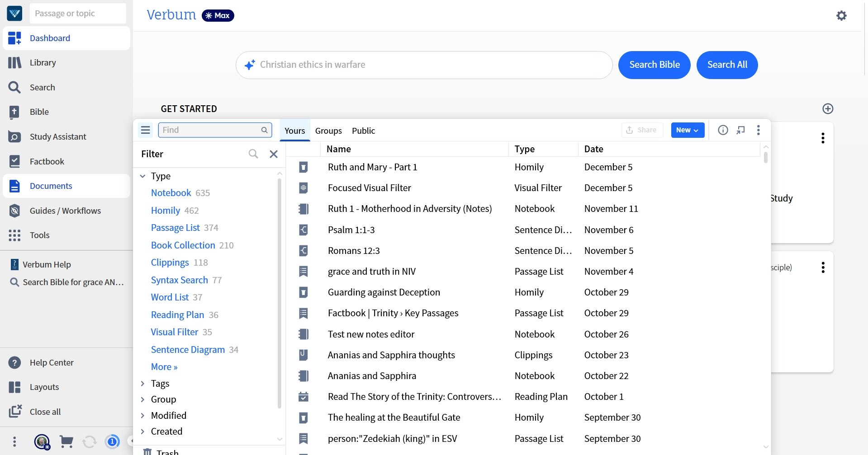The image size is (868, 455).
Task: Click the Filter panel vertical scrollbar
Action: pyautogui.click(x=279, y=294)
